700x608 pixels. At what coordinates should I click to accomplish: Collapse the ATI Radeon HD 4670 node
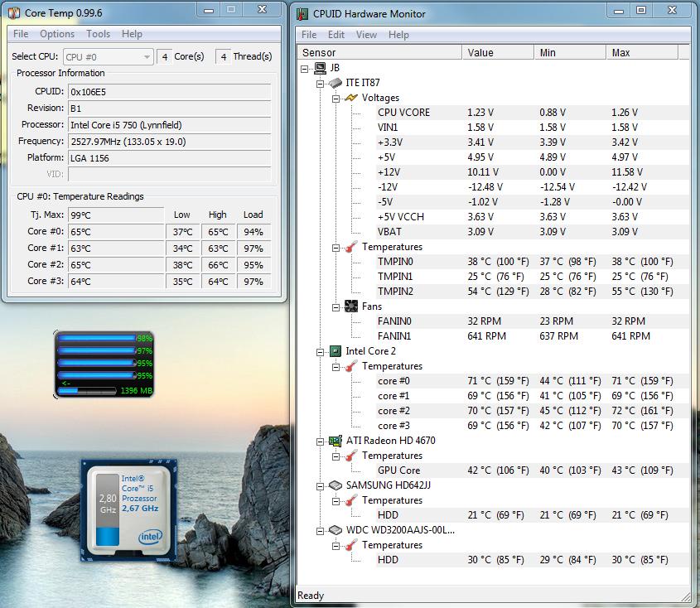click(320, 442)
